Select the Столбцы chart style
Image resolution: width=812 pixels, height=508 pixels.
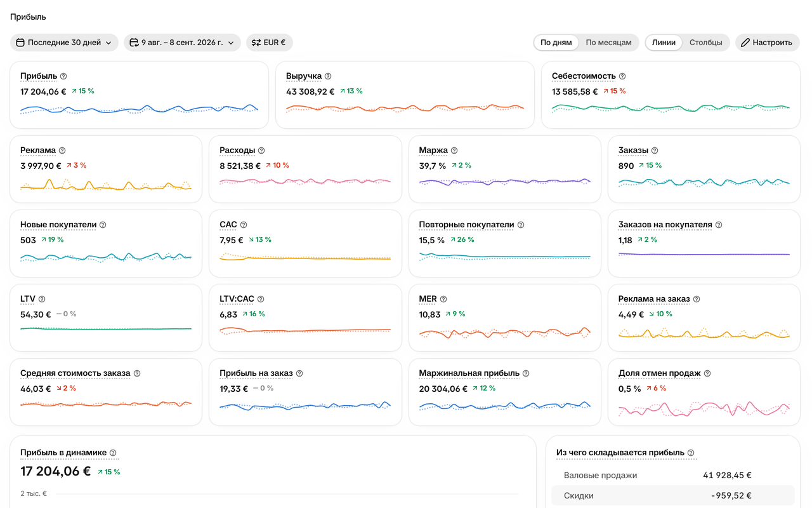pos(706,43)
